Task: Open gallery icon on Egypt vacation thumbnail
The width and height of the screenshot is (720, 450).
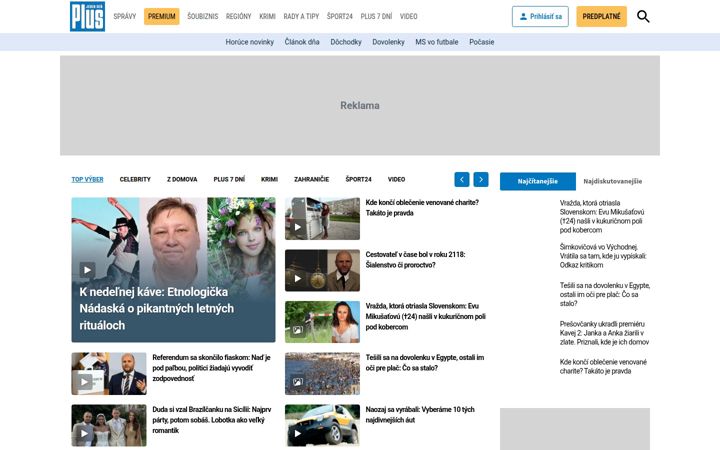Action: [x=298, y=382]
